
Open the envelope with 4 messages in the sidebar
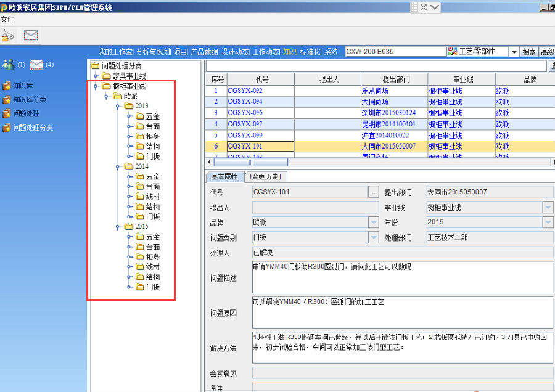[37, 65]
